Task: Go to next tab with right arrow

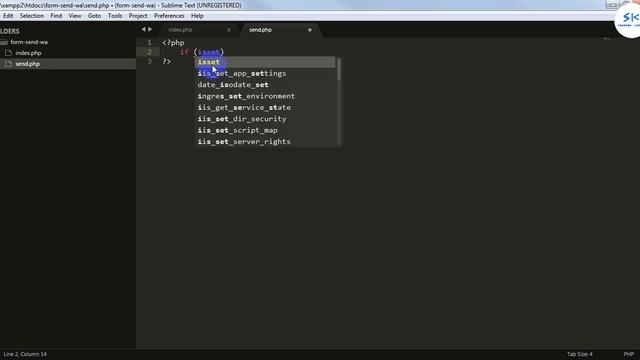Action: pyautogui.click(x=150, y=29)
